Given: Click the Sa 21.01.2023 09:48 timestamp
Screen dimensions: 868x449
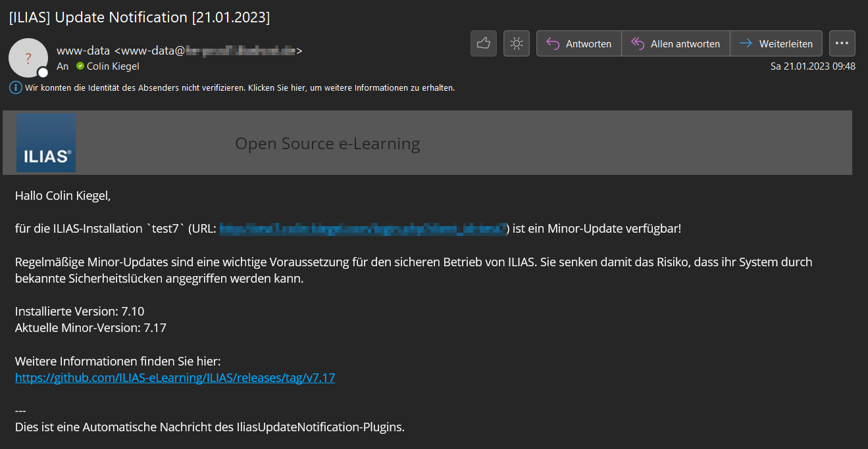Looking at the screenshot, I should (x=813, y=66).
